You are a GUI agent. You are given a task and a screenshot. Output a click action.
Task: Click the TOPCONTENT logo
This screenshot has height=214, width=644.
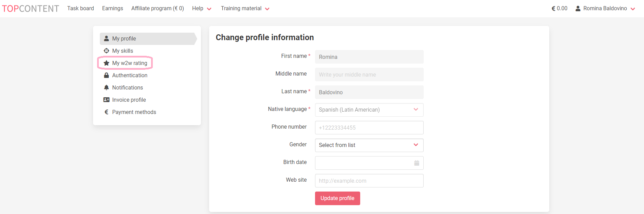31,8
